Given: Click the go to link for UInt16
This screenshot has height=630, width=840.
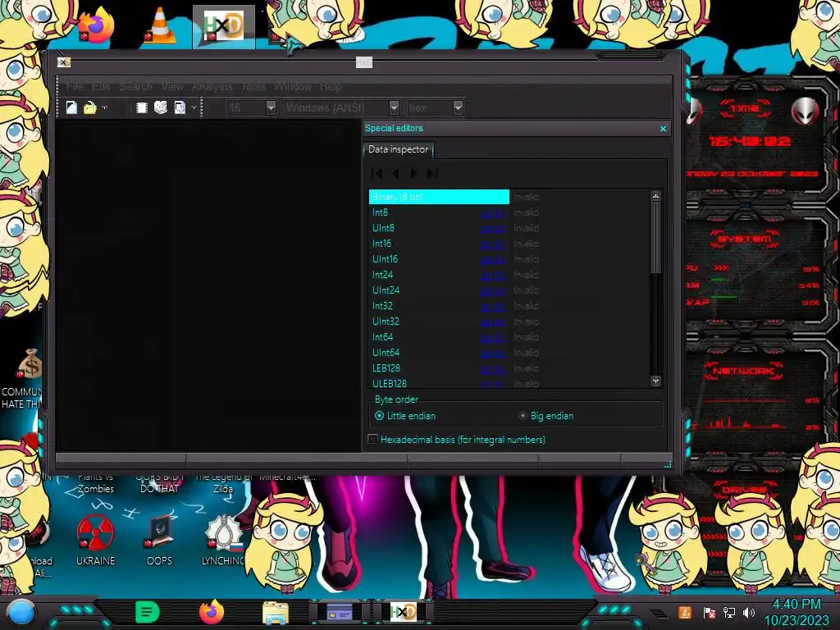Looking at the screenshot, I should click(492, 260).
